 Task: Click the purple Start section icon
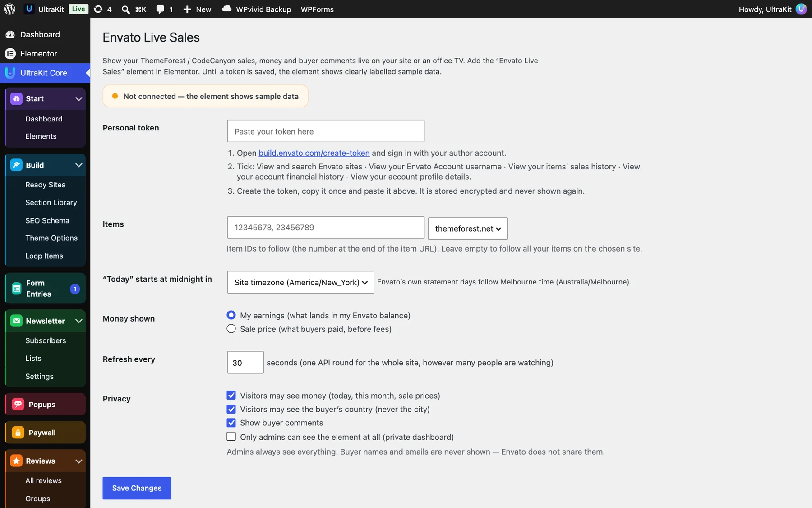click(x=16, y=99)
